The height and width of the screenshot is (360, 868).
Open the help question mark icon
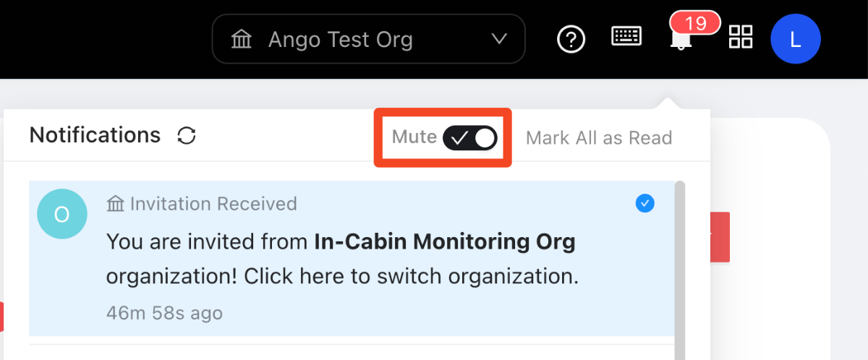coord(571,38)
